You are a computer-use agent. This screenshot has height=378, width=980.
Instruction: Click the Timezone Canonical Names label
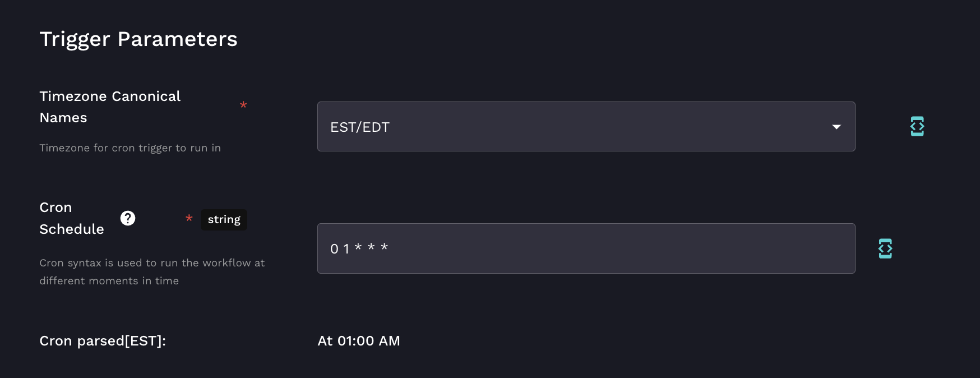(x=110, y=96)
